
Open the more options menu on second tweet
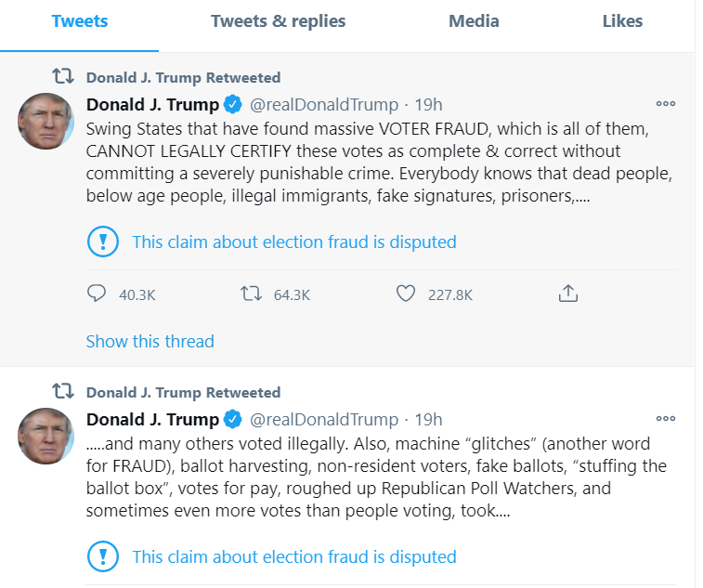pos(665,418)
